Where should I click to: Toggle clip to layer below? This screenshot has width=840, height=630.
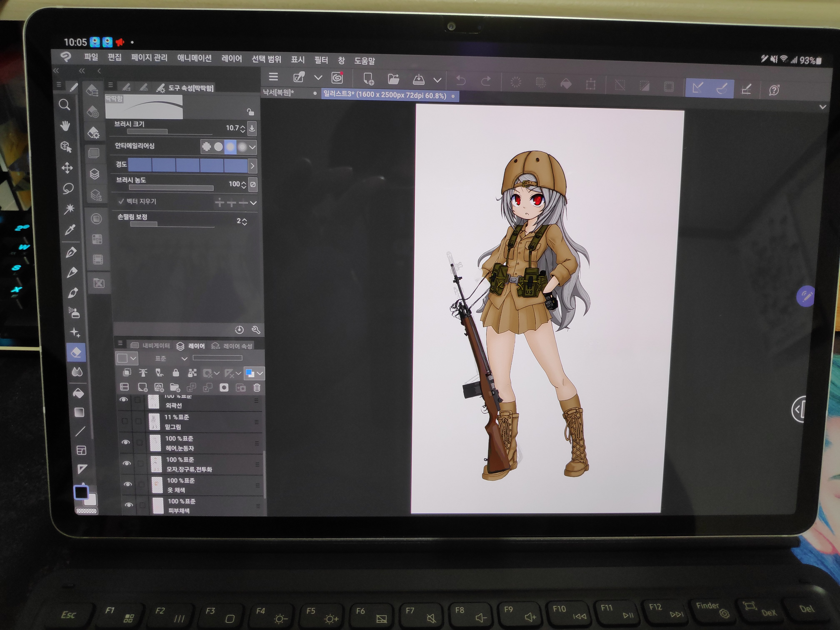127,372
